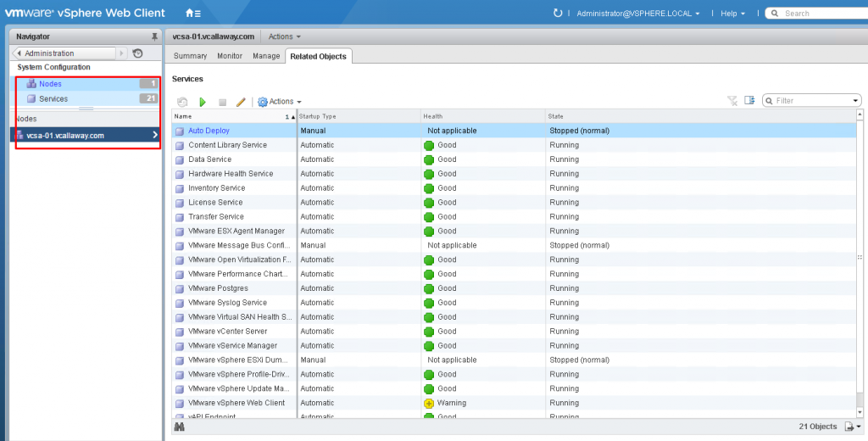Screen dimensions: 868x441
Task: Export the services list
Action: 849,427
